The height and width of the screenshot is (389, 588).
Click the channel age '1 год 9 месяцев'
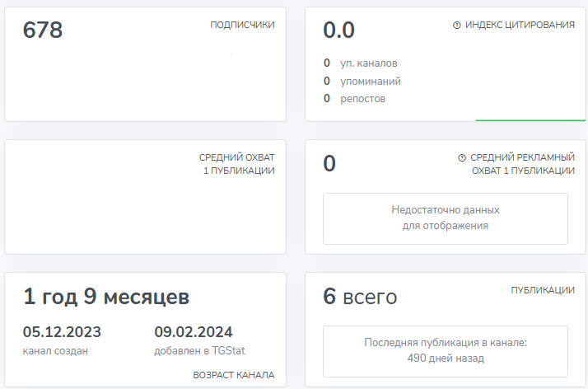[106, 297]
